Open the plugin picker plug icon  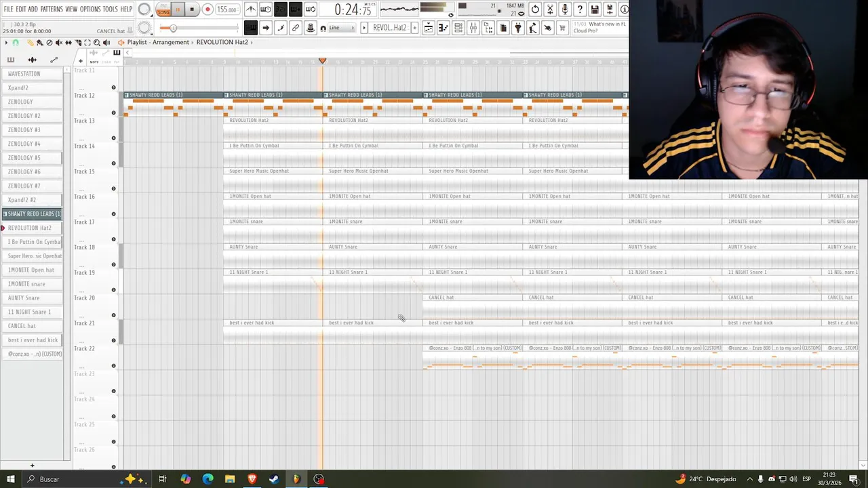click(518, 28)
